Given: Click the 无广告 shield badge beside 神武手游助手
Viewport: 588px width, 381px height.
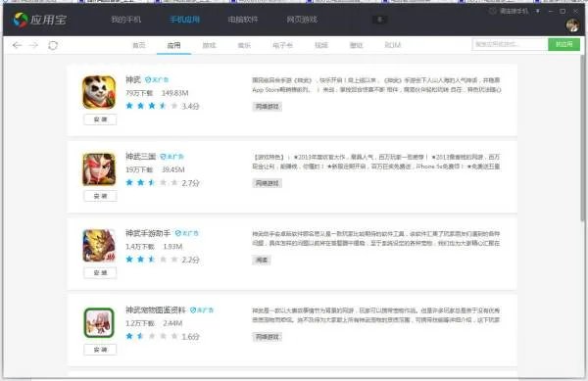Looking at the screenshot, I should click(187, 233).
